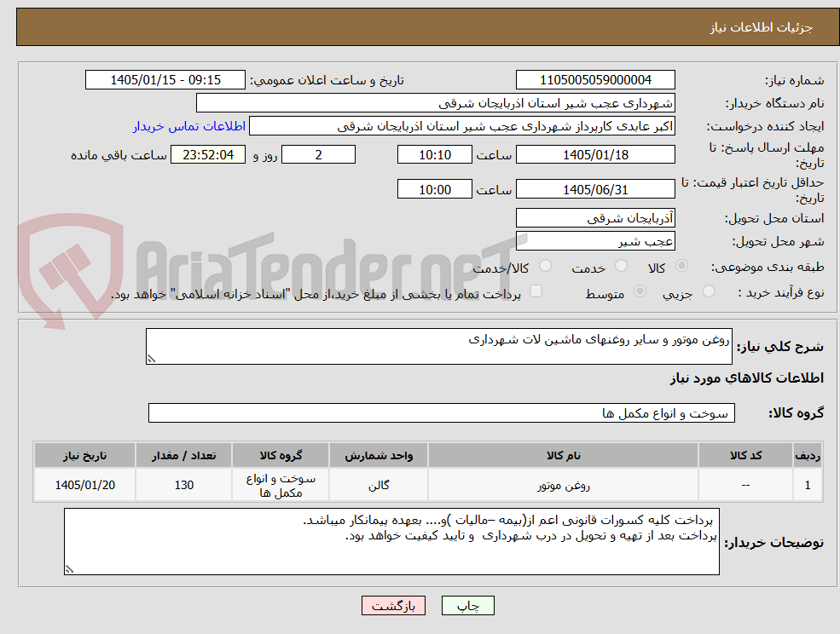This screenshot has width=840, height=634.
Task: Click the سوخت و انواع مکمل ها table cell
Action: 281,485
